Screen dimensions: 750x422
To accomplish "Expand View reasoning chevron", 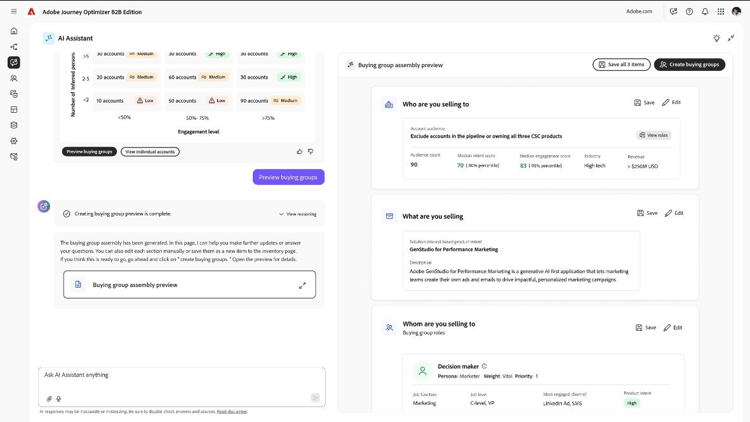I will (297, 214).
